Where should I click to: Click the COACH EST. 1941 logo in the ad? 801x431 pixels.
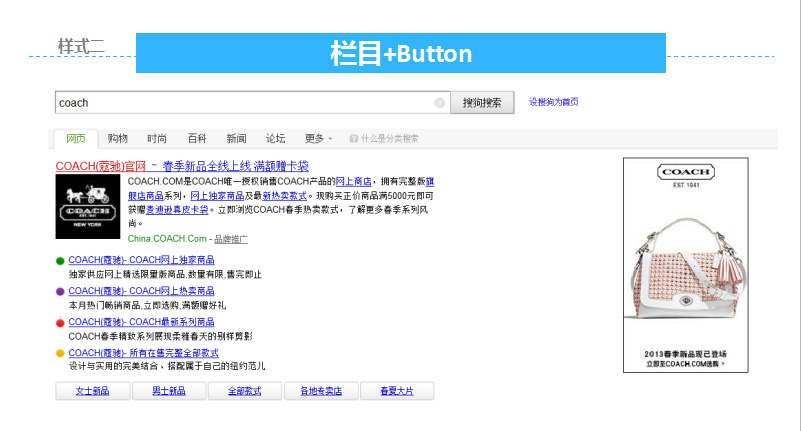(x=686, y=175)
